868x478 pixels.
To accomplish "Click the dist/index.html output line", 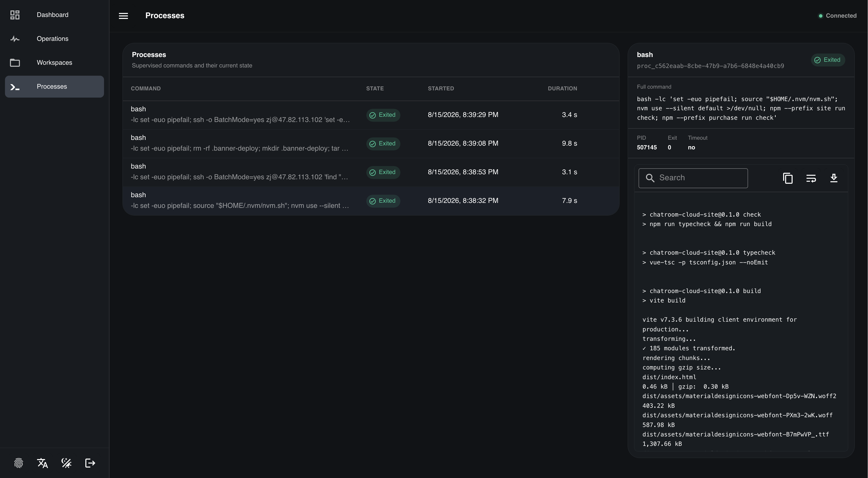I will pos(669,377).
